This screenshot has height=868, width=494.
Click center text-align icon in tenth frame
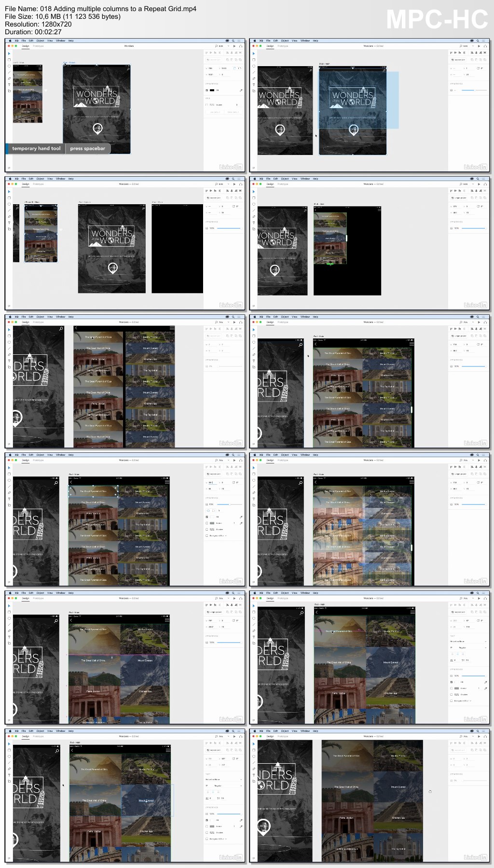[458, 654]
